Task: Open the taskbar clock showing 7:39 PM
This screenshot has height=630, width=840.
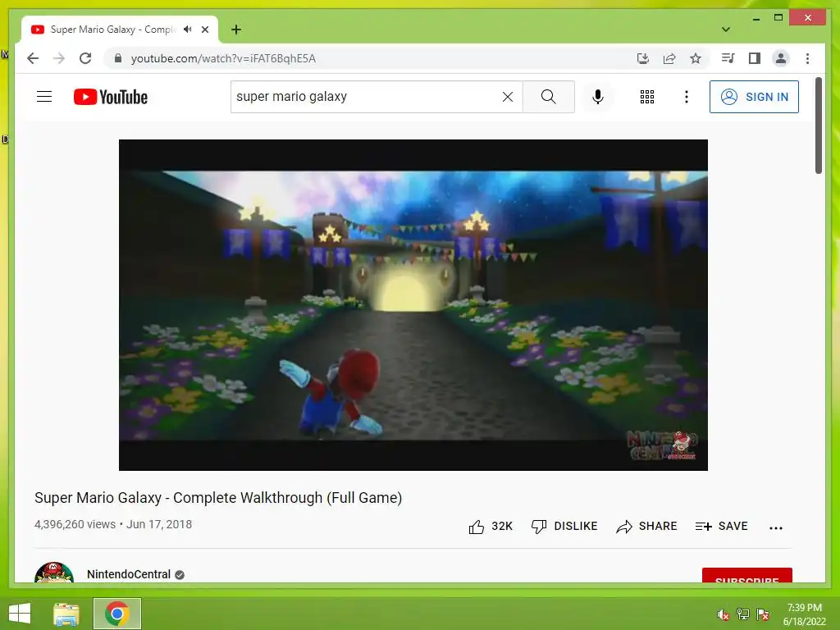Action: click(805, 614)
